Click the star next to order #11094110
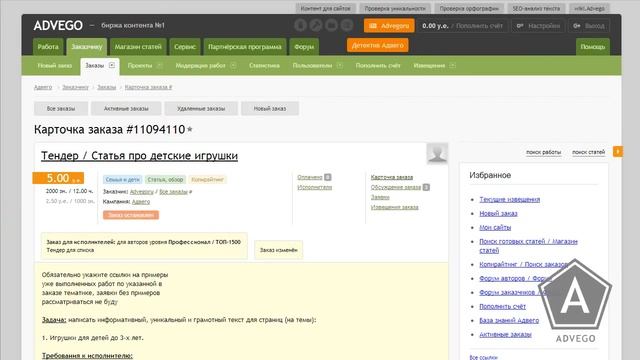 point(190,129)
